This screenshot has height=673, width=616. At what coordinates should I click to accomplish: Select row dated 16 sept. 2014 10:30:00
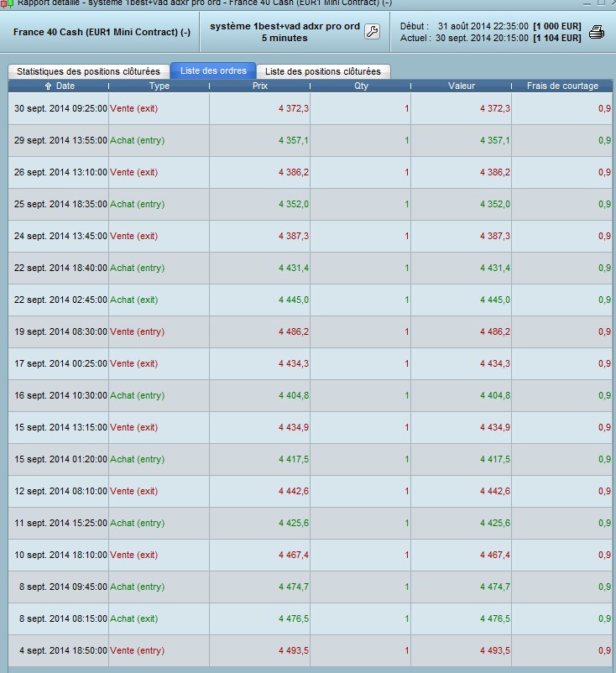(x=310, y=396)
